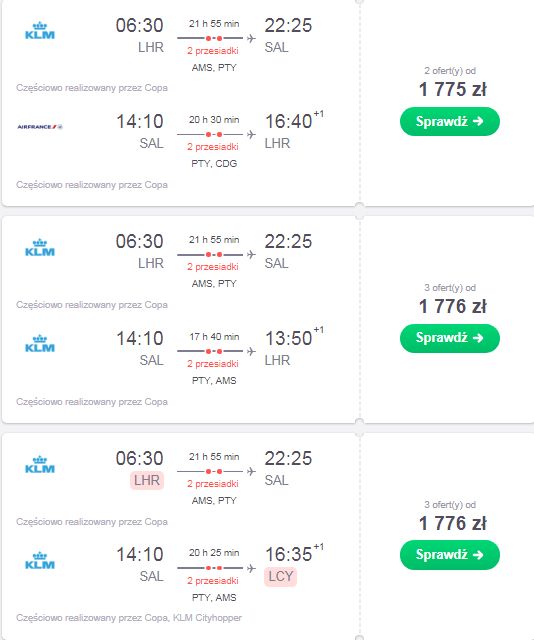The width and height of the screenshot is (534, 640).
Task: Click 'Częściowo realizowany przez Copa, KLM Cityhopper' note
Action: pos(129,618)
